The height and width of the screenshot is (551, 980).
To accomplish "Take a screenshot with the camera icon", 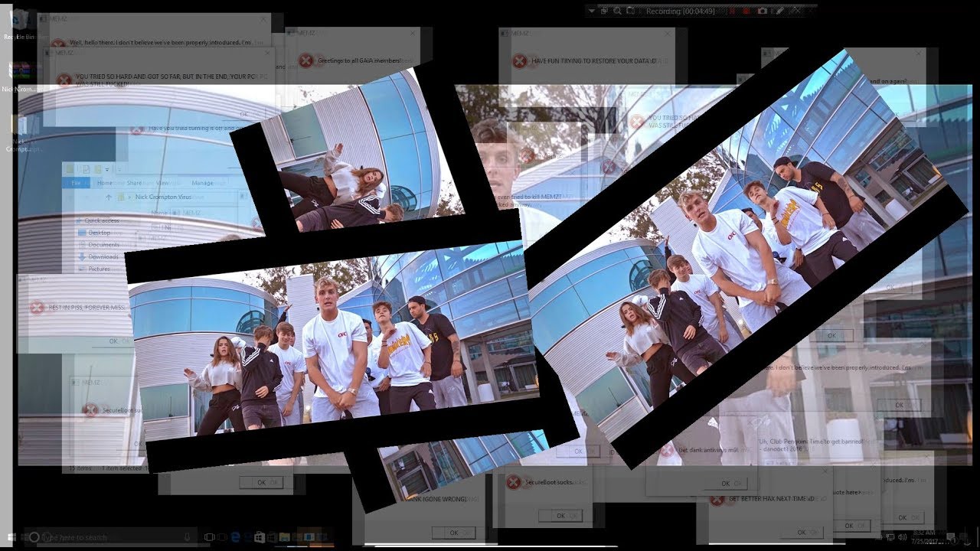I will coord(763,11).
